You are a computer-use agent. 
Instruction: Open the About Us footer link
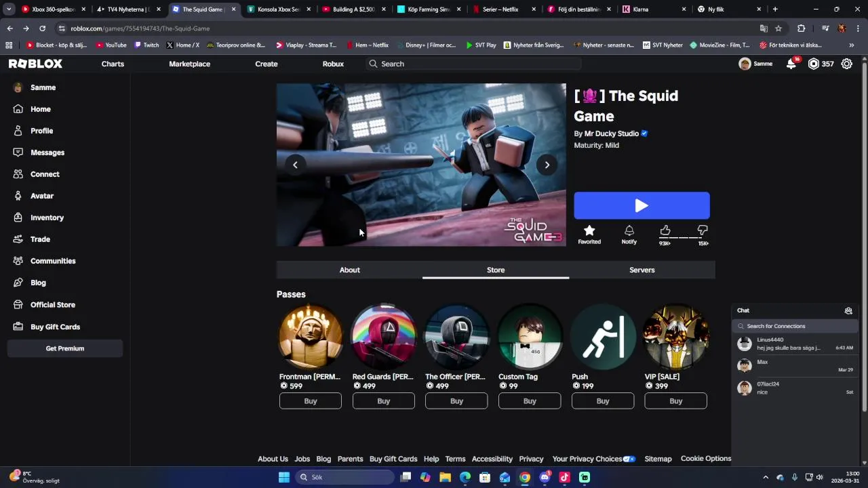click(x=273, y=459)
